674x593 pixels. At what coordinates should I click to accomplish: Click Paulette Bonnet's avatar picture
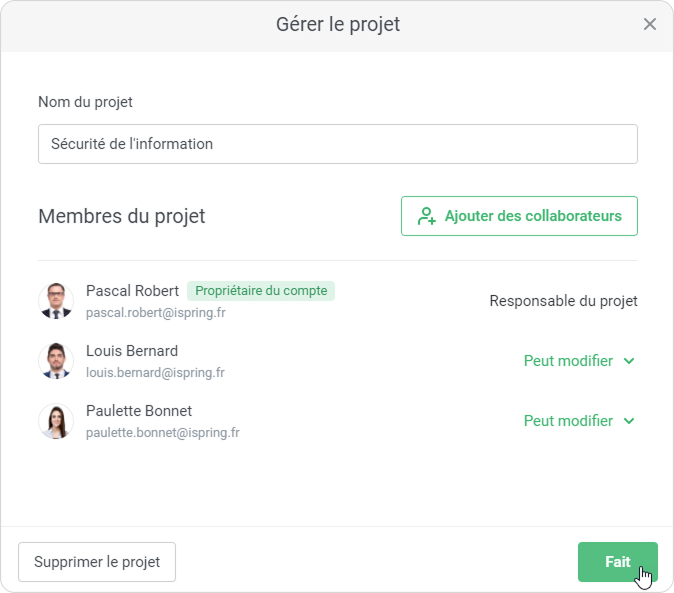56,421
